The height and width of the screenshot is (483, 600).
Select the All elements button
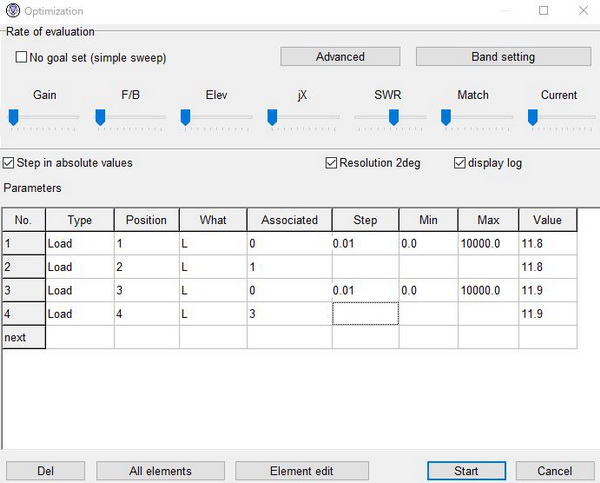(x=160, y=471)
